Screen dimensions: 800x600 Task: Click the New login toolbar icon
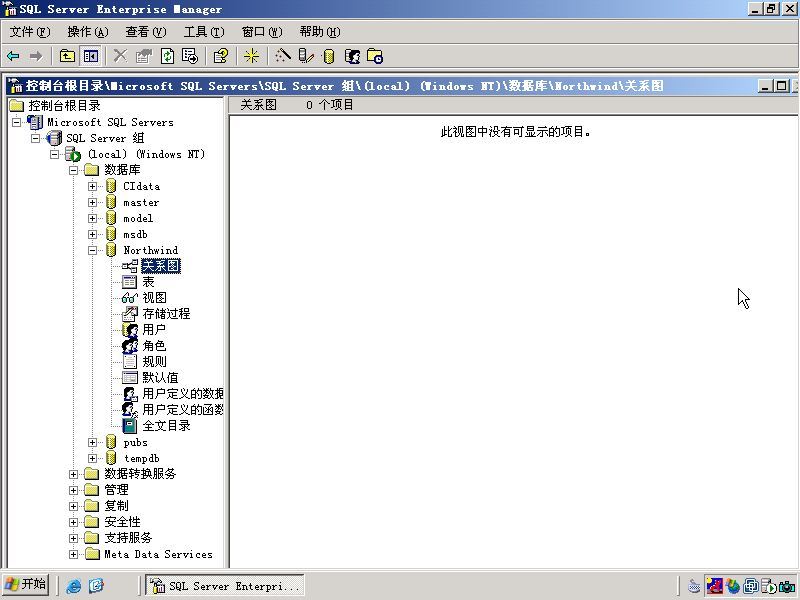pyautogui.click(x=352, y=56)
